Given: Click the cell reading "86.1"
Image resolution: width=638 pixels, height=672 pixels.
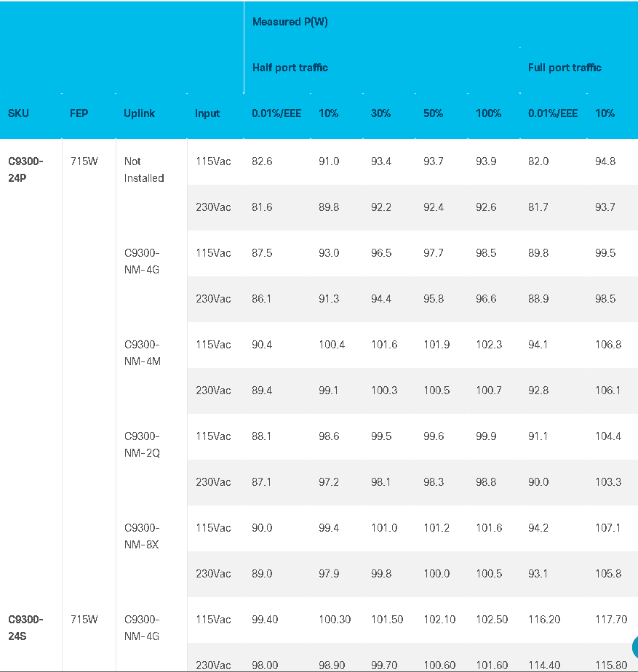Looking at the screenshot, I should click(262, 299).
